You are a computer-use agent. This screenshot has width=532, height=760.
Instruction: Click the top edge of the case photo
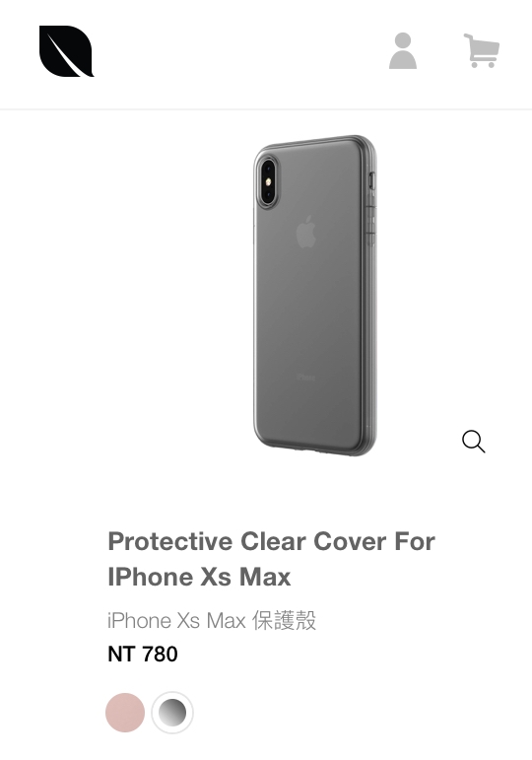315,141
